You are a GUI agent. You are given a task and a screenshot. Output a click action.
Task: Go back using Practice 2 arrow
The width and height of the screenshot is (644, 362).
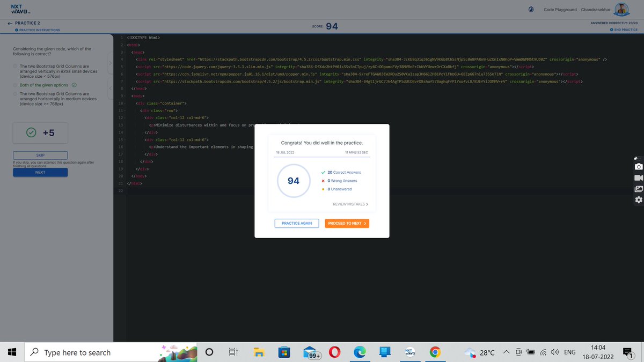tap(10, 23)
